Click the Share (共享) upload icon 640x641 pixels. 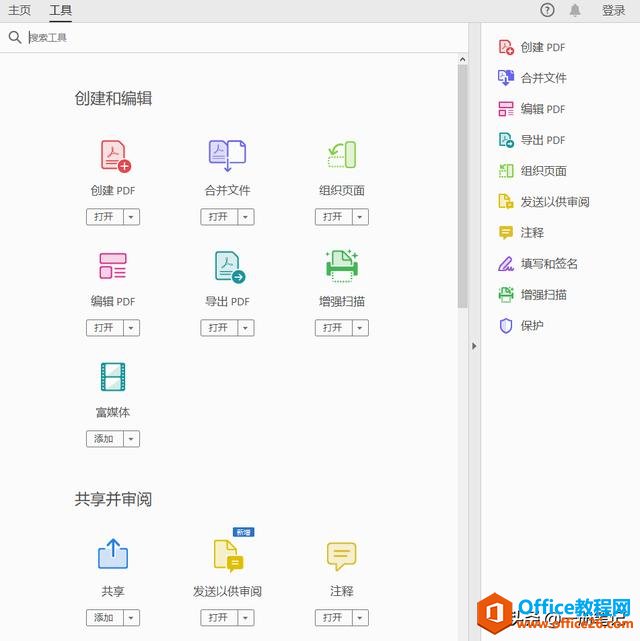113,554
